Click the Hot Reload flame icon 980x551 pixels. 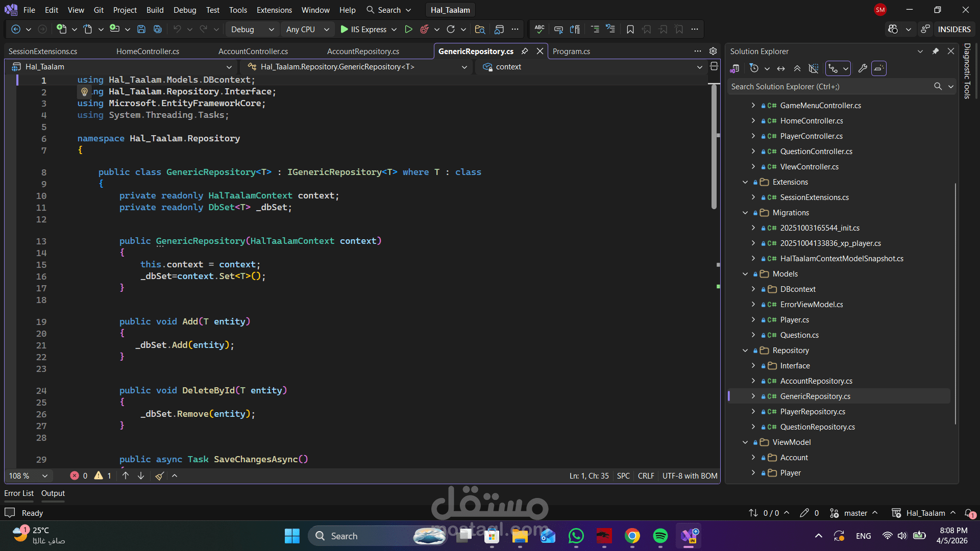[x=424, y=30]
